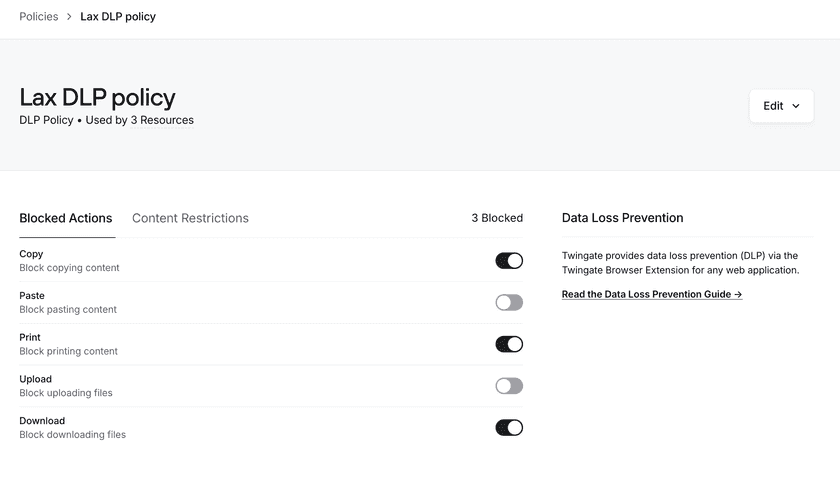This screenshot has height=480, width=840.
Task: Click the Lax DLP policy page title
Action: [98, 98]
